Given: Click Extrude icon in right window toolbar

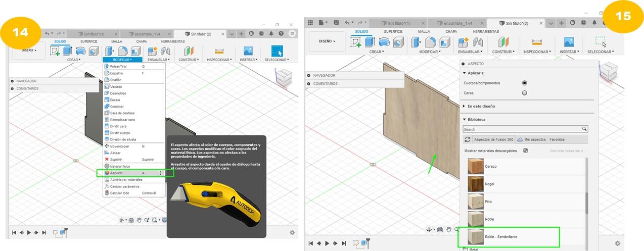Looking at the screenshot, I should coord(370,42).
